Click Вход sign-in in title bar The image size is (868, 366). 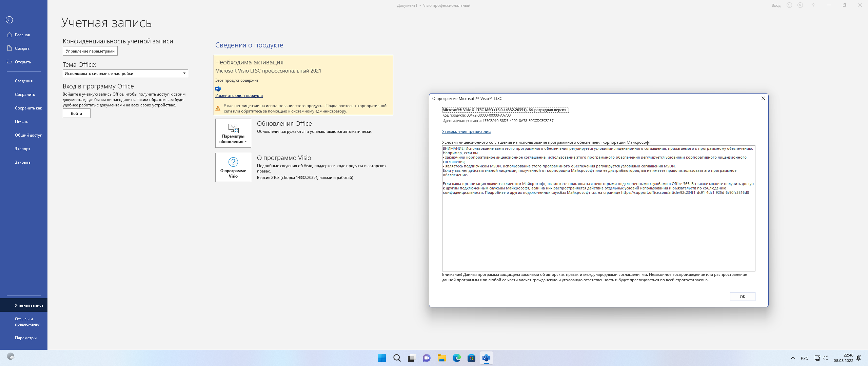[776, 5]
